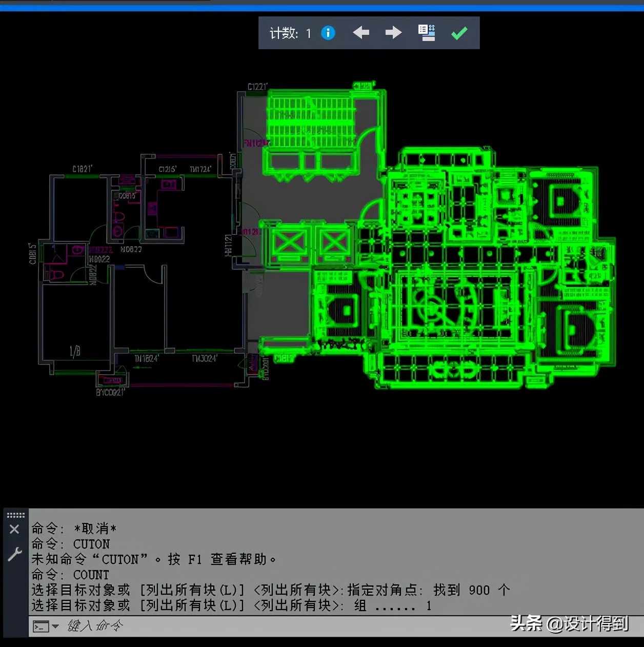644x647 pixels.
Task: Confirm count with the green checkmark
Action: pyautogui.click(x=459, y=33)
